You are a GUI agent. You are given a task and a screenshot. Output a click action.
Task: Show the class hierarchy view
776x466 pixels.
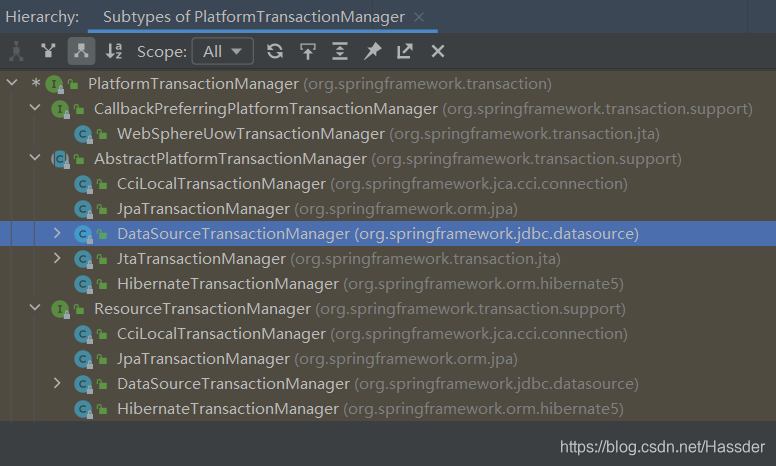tap(16, 51)
